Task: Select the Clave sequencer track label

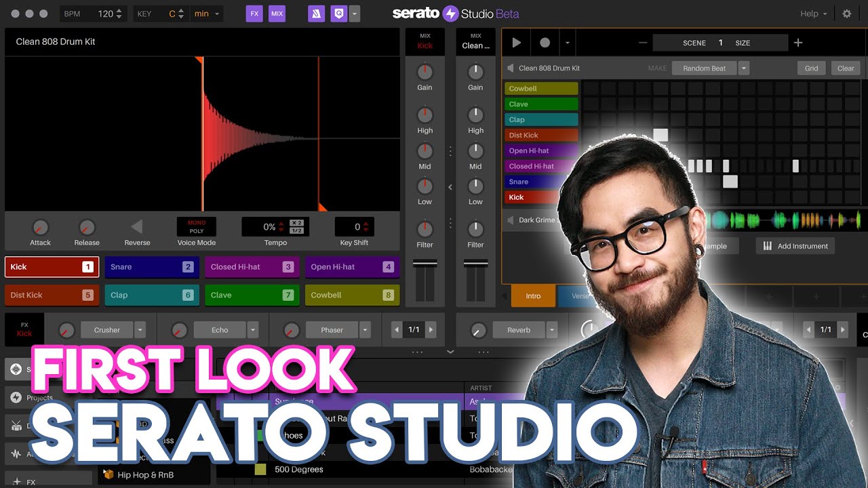Action: coord(541,104)
